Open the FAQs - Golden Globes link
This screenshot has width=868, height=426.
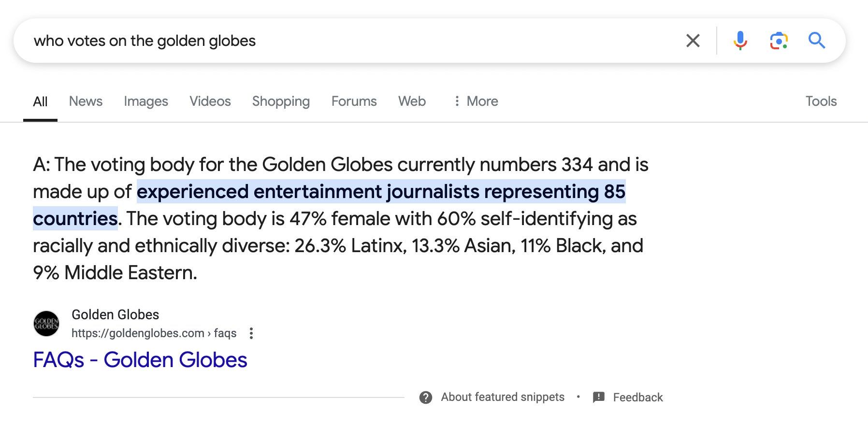coord(140,360)
